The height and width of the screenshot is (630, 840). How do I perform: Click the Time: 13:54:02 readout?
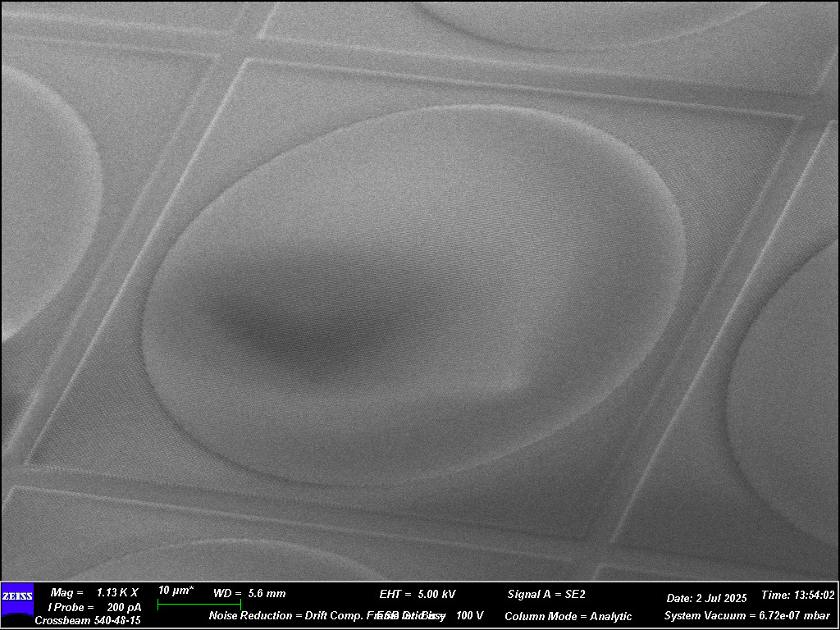coord(798,596)
